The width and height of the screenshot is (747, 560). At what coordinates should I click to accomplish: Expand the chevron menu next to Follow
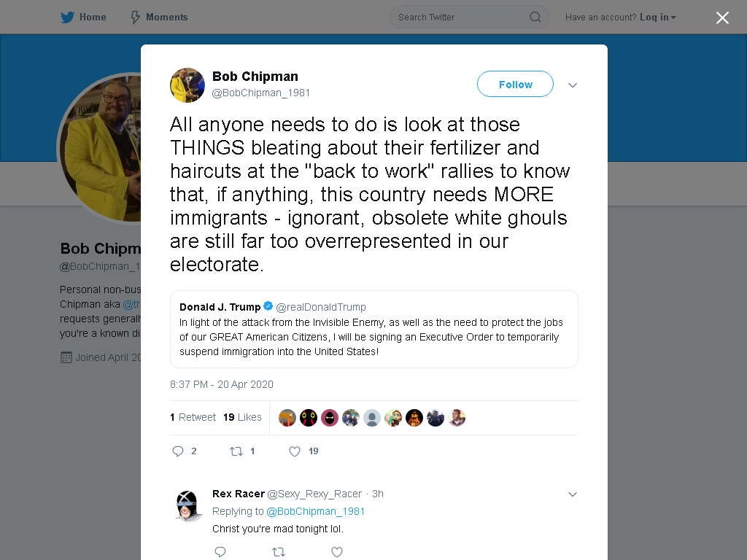click(x=573, y=85)
